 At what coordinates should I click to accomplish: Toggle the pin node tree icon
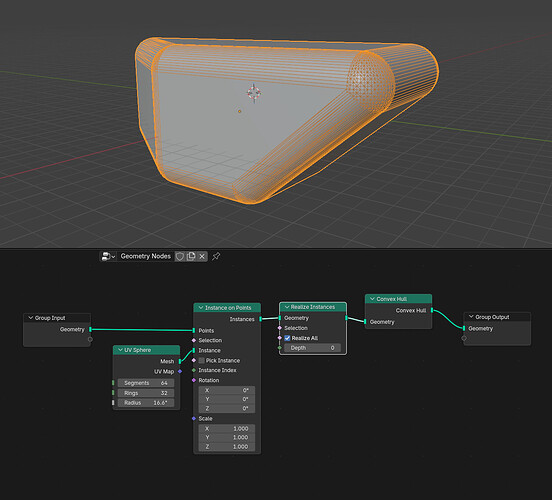pos(216,256)
